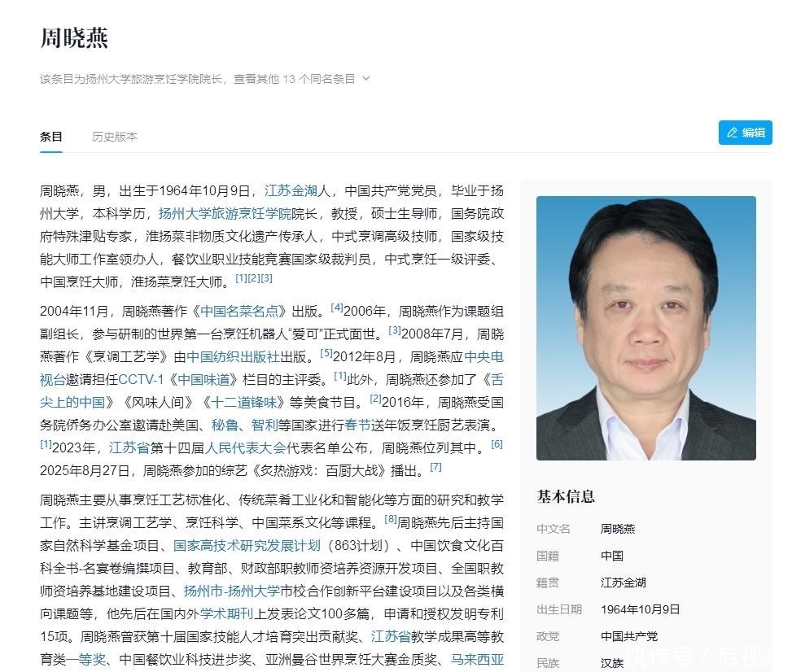The height and width of the screenshot is (672, 792).
Task: Follow the 人民代表大会 link
Action: (x=246, y=447)
